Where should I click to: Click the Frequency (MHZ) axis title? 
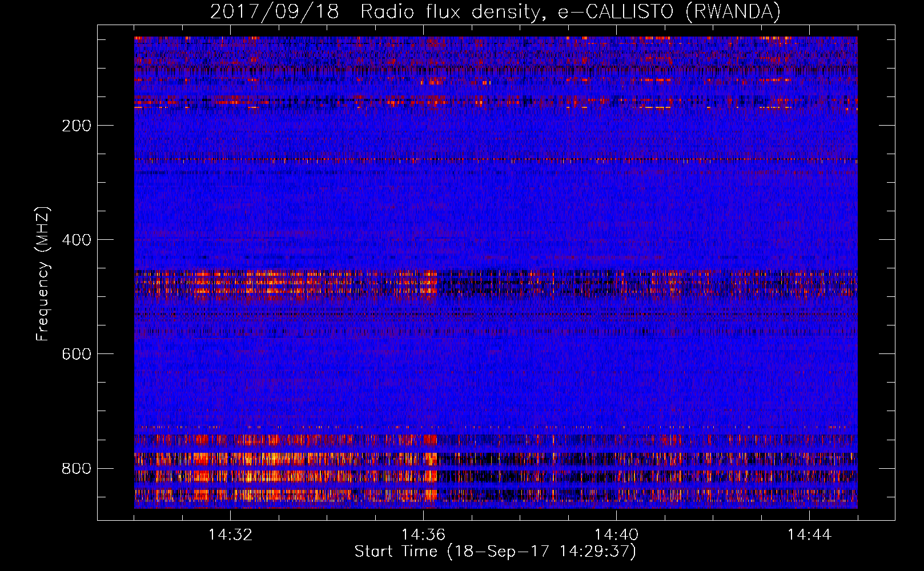[43, 274]
